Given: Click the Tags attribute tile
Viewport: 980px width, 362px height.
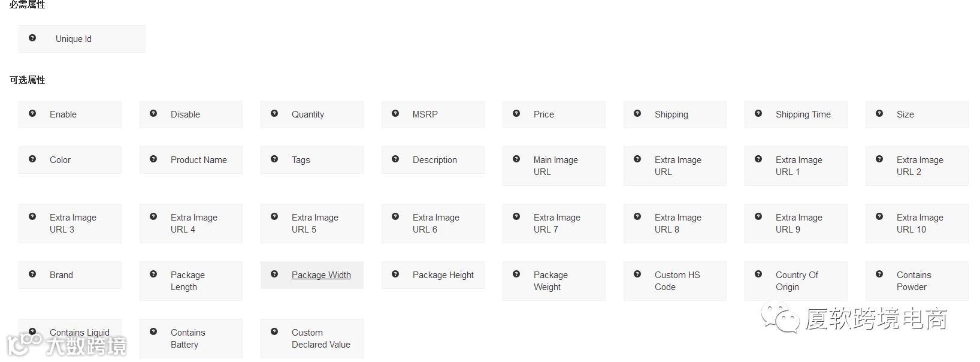Looking at the screenshot, I should coord(312,160).
